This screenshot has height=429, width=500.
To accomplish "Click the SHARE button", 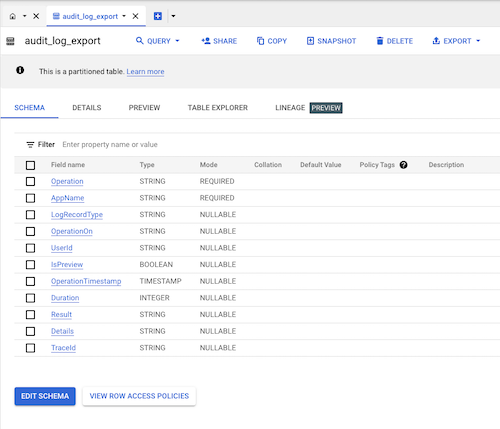I will (219, 41).
